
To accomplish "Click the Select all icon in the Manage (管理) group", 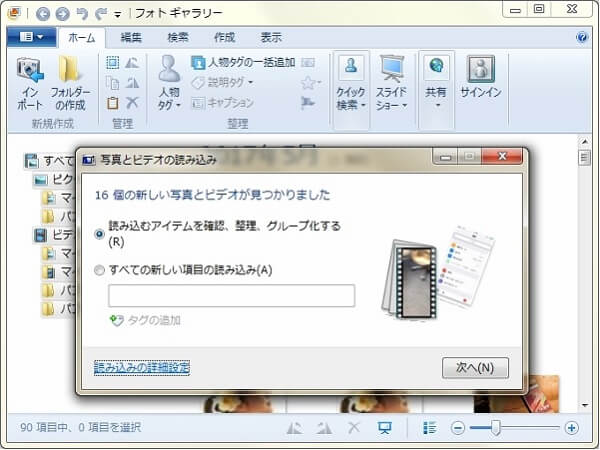I will [112, 62].
